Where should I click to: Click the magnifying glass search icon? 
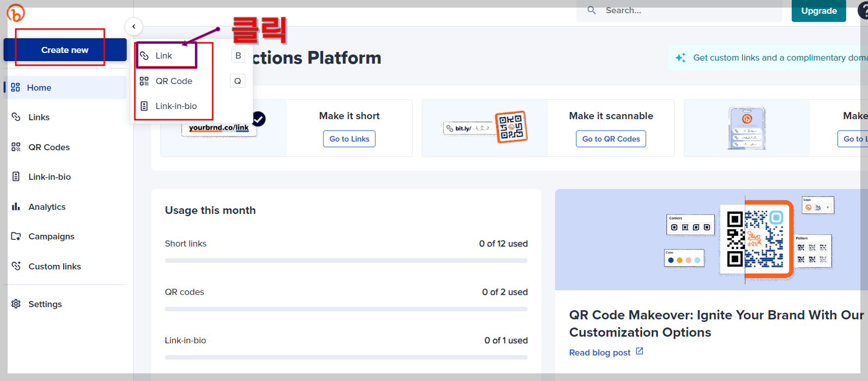tap(592, 10)
